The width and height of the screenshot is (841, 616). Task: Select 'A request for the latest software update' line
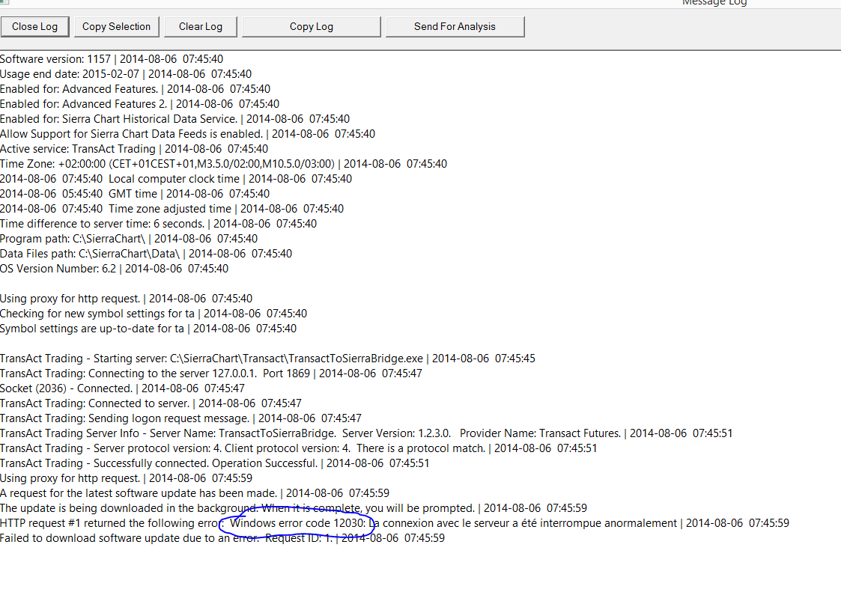195,494
